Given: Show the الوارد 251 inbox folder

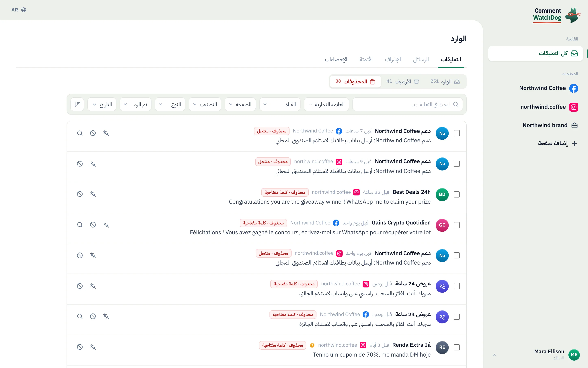Looking at the screenshot, I should pos(445,82).
